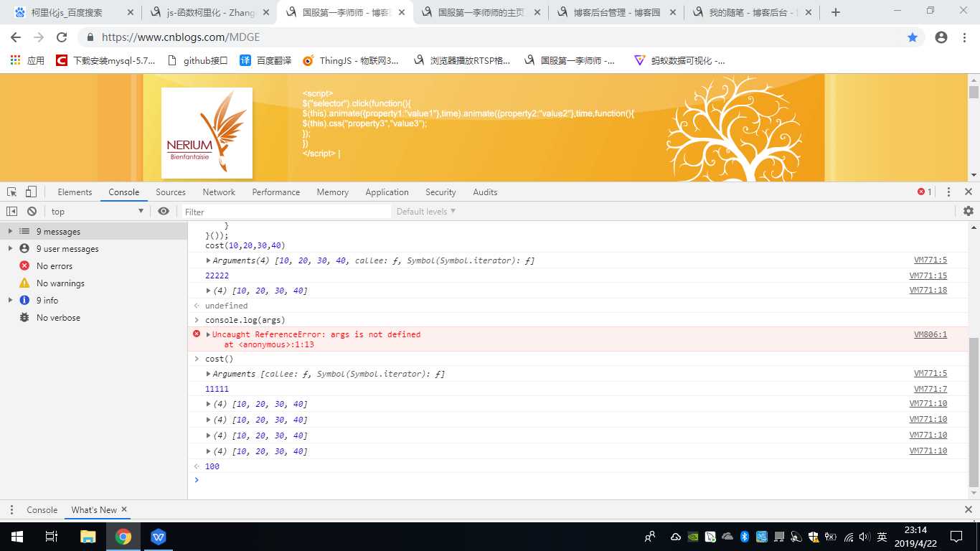Toggle the device toolbar icon
The width and height of the screenshot is (980, 551).
[31, 192]
